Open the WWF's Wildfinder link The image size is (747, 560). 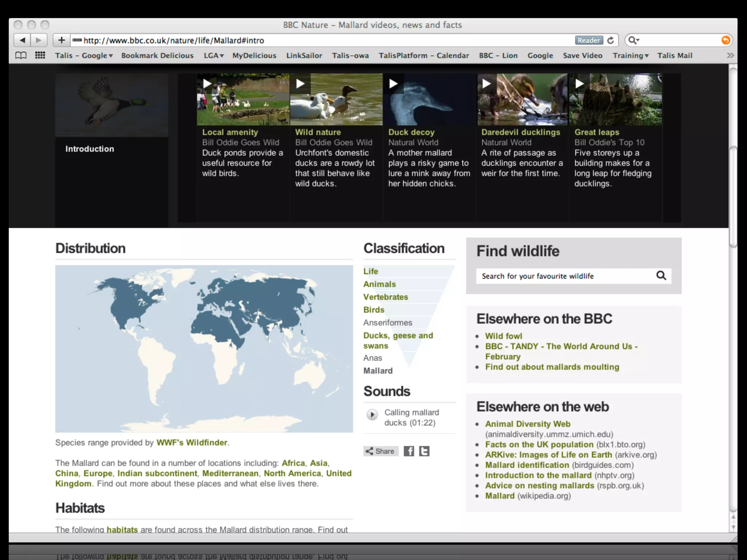tap(192, 442)
